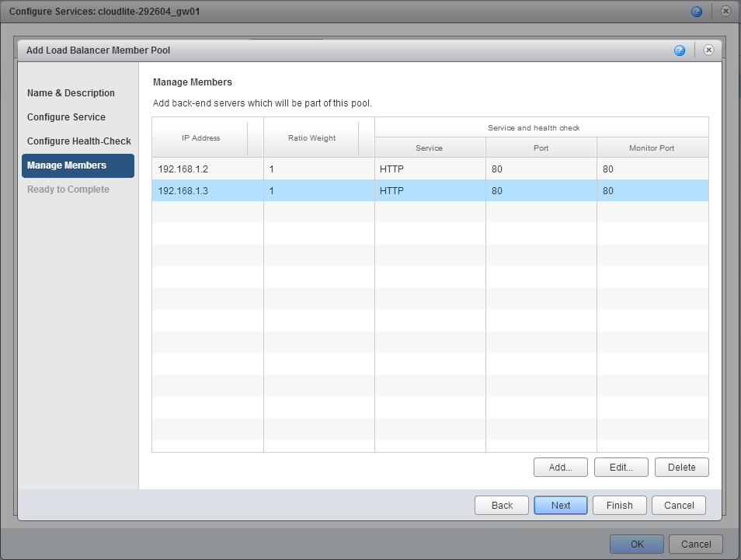The height and width of the screenshot is (560, 741).
Task: Select the Manage Members step
Action: click(x=78, y=165)
